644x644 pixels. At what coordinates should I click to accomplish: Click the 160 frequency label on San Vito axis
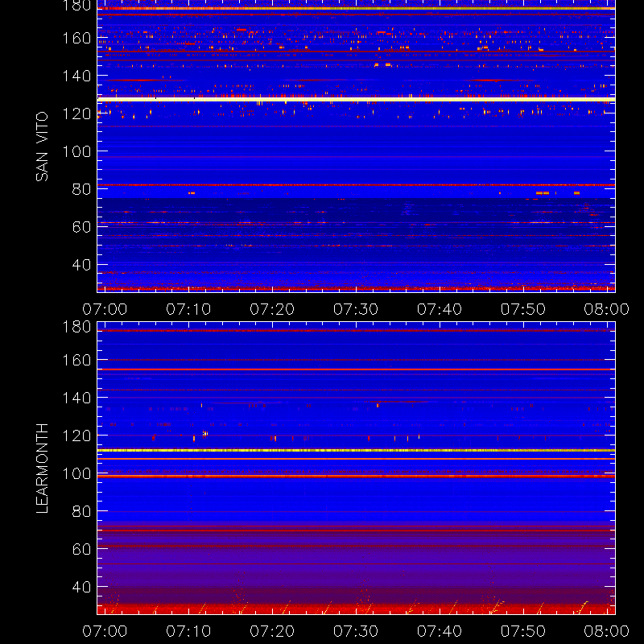pyautogui.click(x=76, y=38)
